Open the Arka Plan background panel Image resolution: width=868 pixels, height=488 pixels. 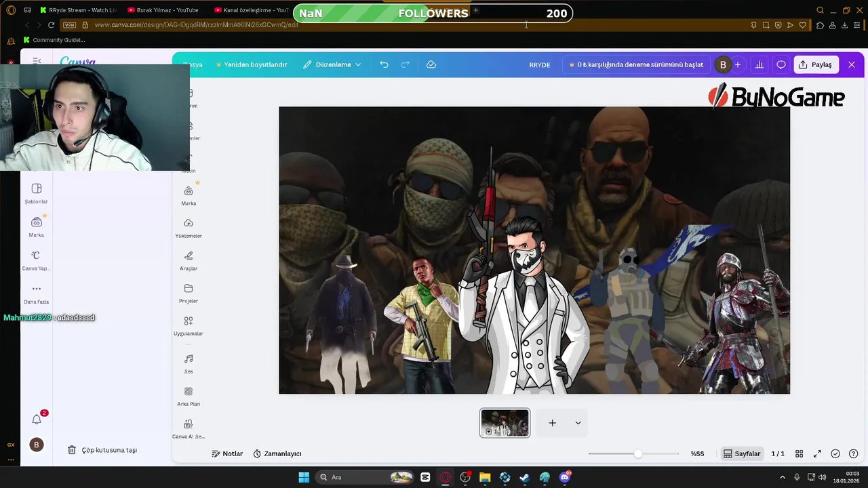pos(189,396)
